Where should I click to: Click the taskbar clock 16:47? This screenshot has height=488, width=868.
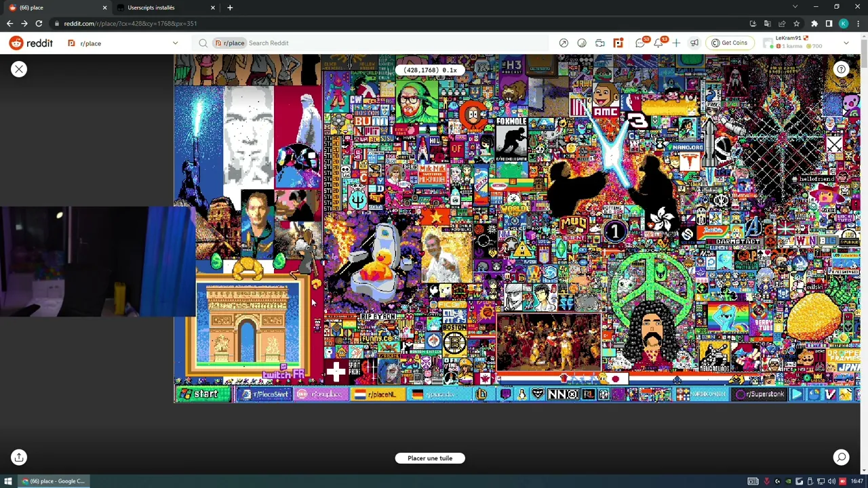click(x=857, y=481)
